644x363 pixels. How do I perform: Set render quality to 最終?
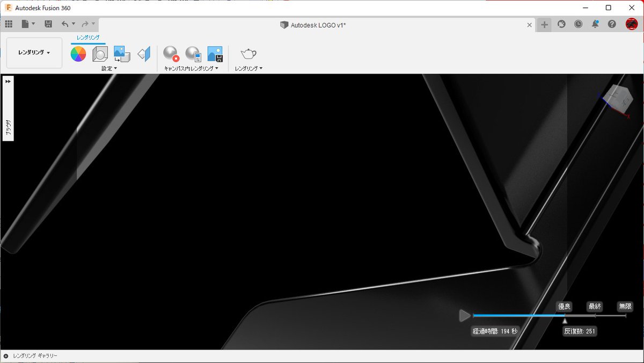tap(595, 307)
